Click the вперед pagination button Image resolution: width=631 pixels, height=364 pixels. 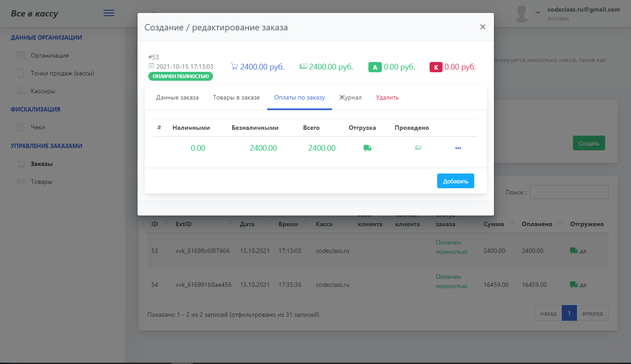coord(592,313)
